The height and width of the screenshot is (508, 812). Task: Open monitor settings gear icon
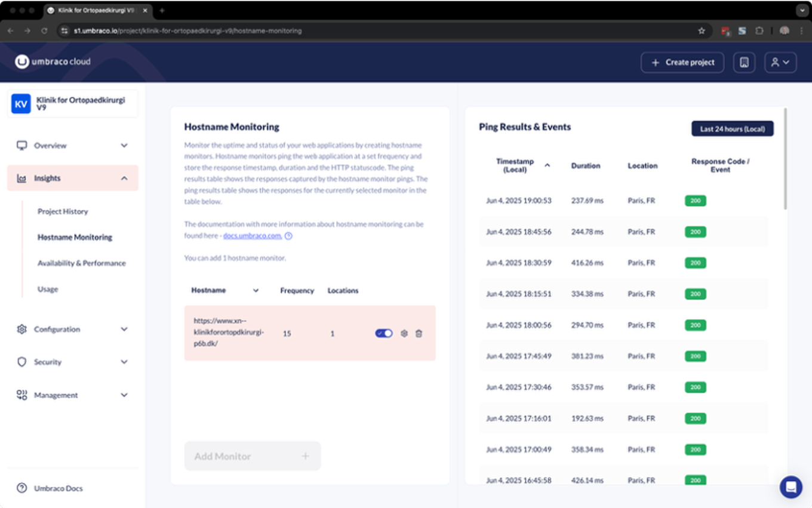[404, 334]
